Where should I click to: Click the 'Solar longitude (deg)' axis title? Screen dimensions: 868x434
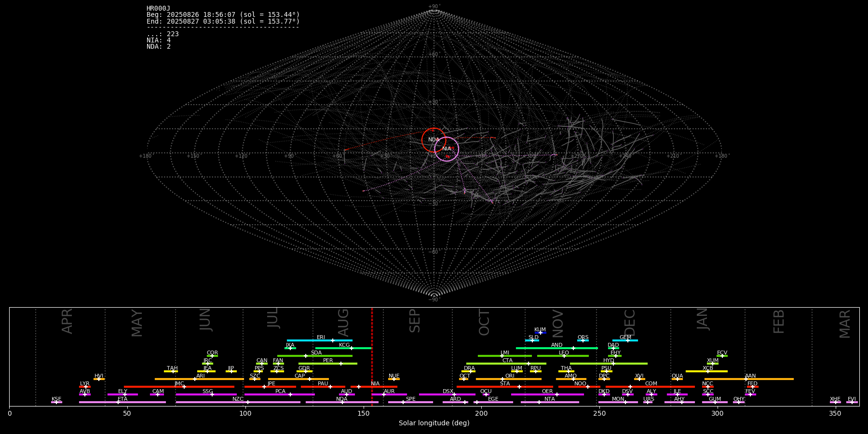(434, 423)
